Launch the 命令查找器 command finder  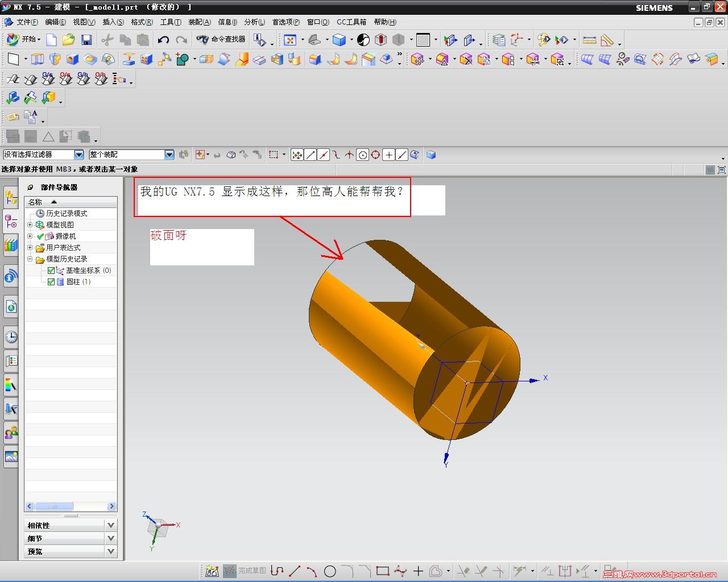tap(221, 40)
